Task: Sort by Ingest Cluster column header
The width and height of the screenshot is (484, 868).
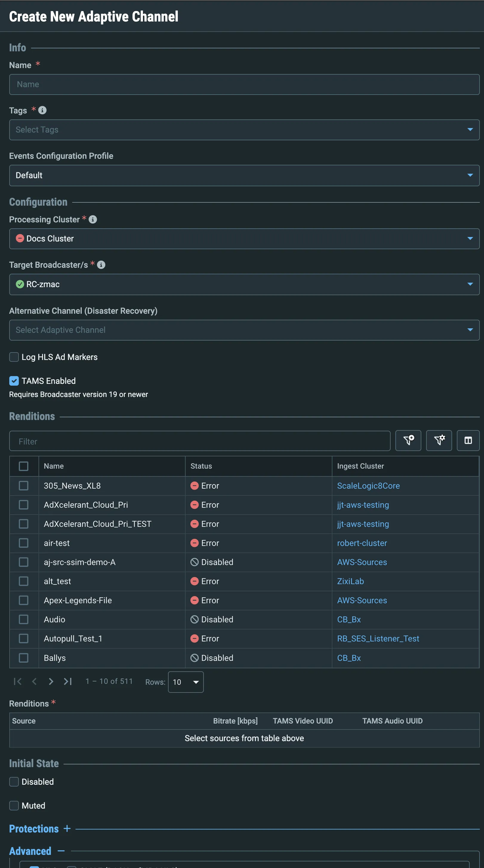Action: click(360, 466)
